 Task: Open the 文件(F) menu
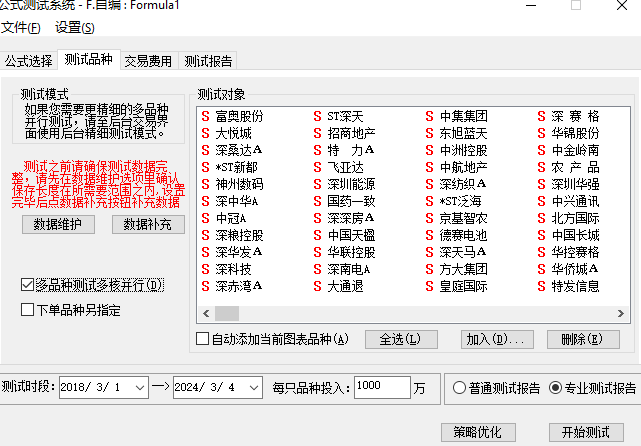coord(20,28)
